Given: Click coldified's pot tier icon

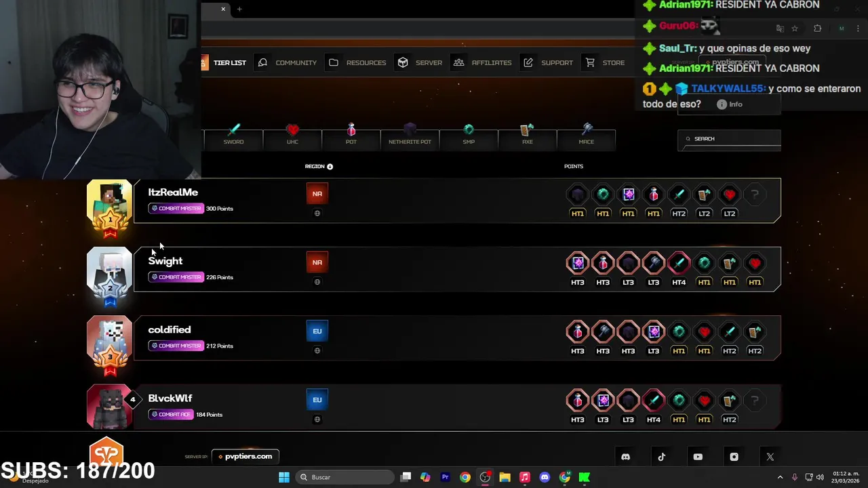Looking at the screenshot, I should [x=577, y=332].
